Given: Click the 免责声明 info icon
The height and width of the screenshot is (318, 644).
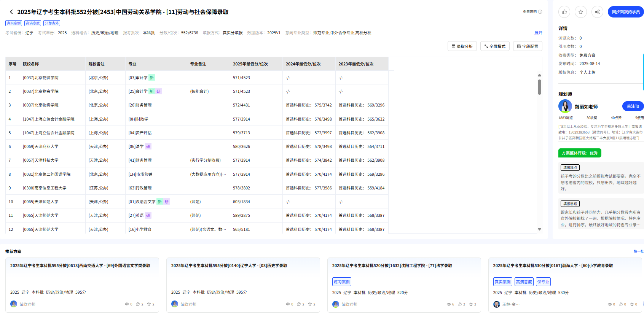Looking at the screenshot, I should [540, 12].
